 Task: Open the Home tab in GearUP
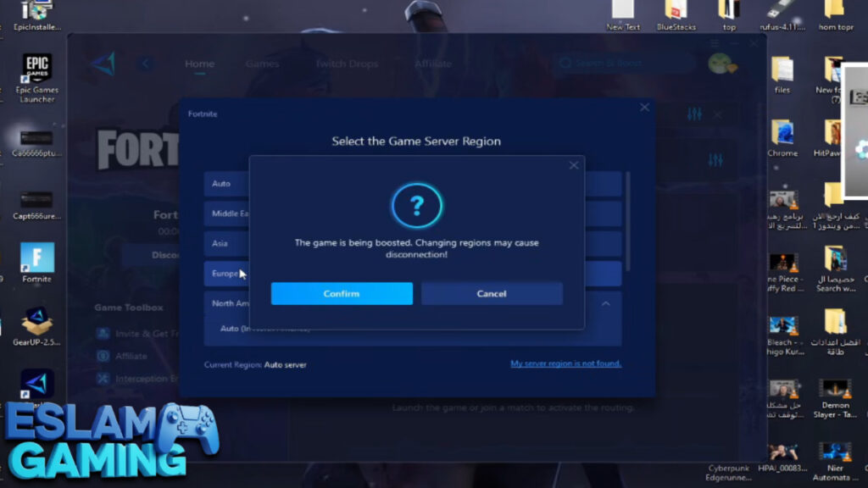click(x=199, y=64)
